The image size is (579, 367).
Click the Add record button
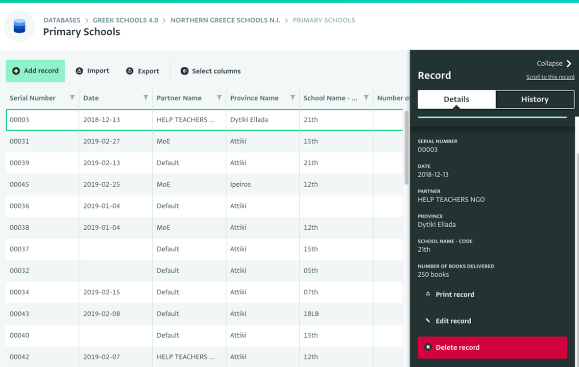35,71
